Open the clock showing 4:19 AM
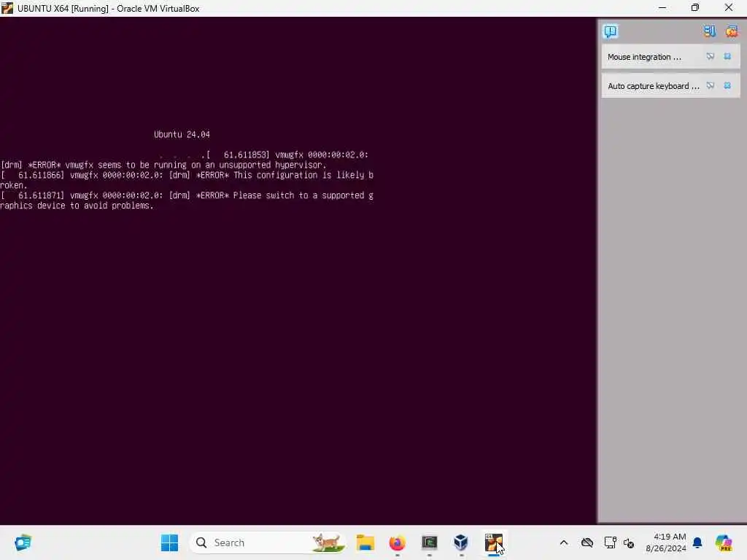This screenshot has width=747, height=560. click(x=666, y=542)
